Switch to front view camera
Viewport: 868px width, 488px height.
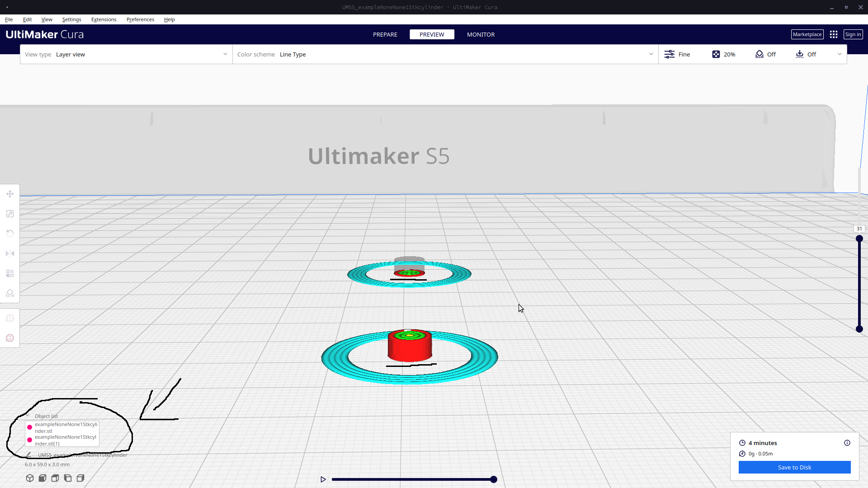tap(42, 478)
